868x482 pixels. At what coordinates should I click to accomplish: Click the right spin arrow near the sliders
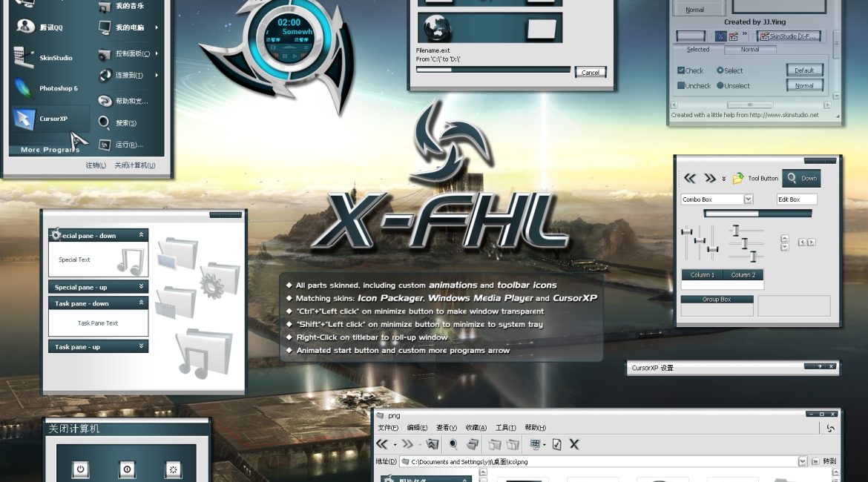click(811, 242)
